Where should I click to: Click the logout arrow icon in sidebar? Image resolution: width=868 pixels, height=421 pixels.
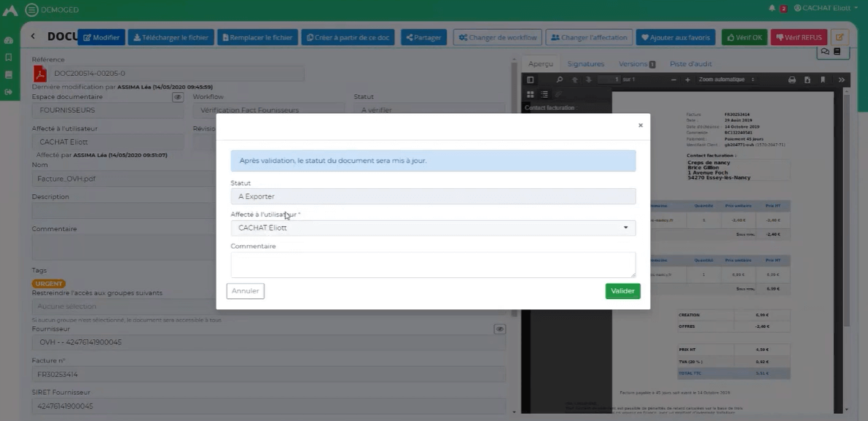click(x=8, y=92)
